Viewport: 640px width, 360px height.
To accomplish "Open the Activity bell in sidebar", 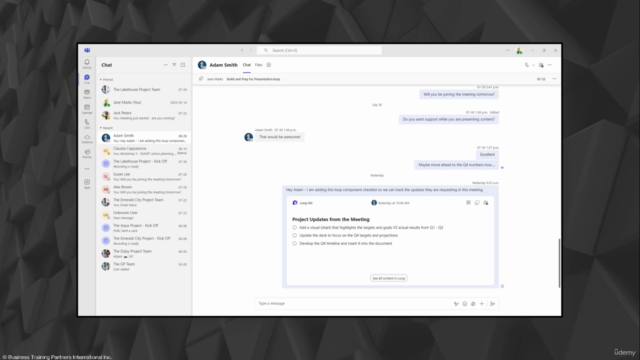I will click(x=87, y=64).
